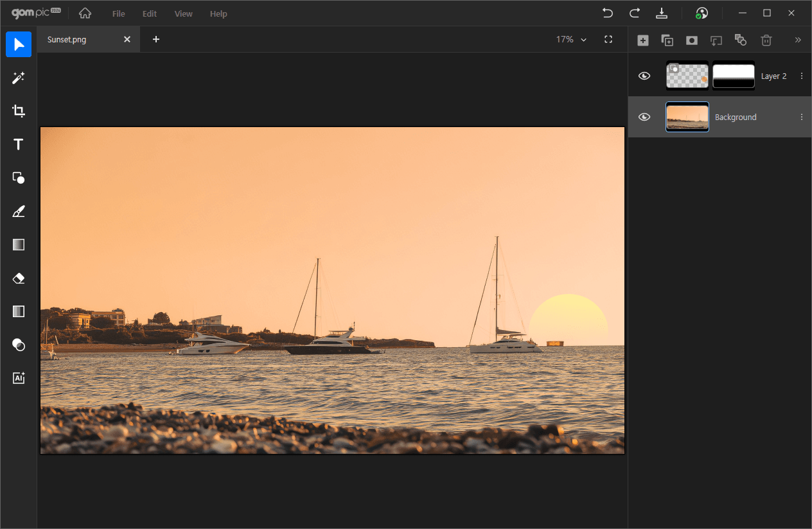Select the Magic Wand tool

(19, 78)
